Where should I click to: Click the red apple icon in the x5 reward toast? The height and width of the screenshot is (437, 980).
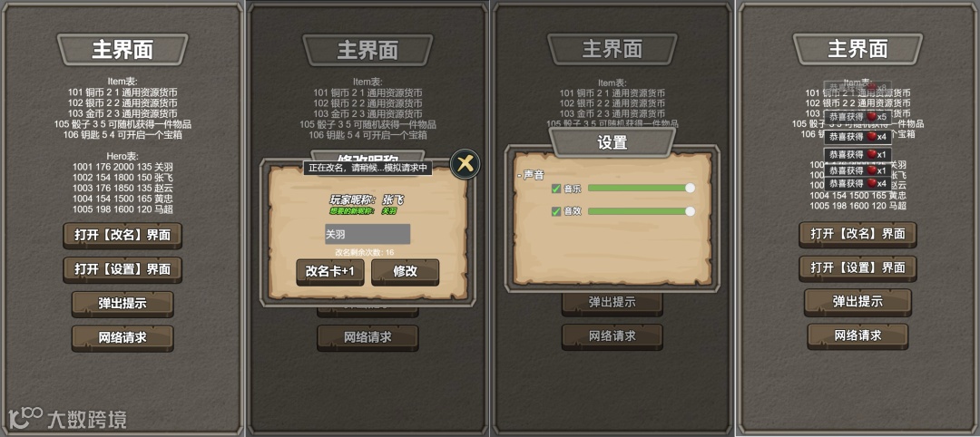point(871,117)
